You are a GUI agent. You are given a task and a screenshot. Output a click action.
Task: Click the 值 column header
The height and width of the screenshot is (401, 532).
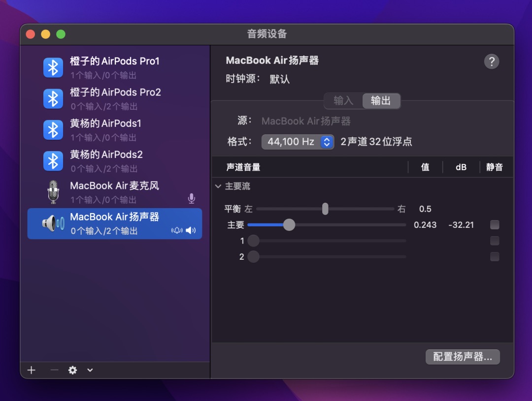tap(425, 167)
